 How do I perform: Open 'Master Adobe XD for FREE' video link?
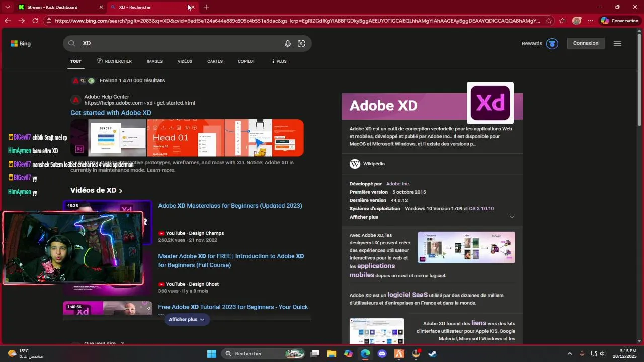click(x=231, y=260)
